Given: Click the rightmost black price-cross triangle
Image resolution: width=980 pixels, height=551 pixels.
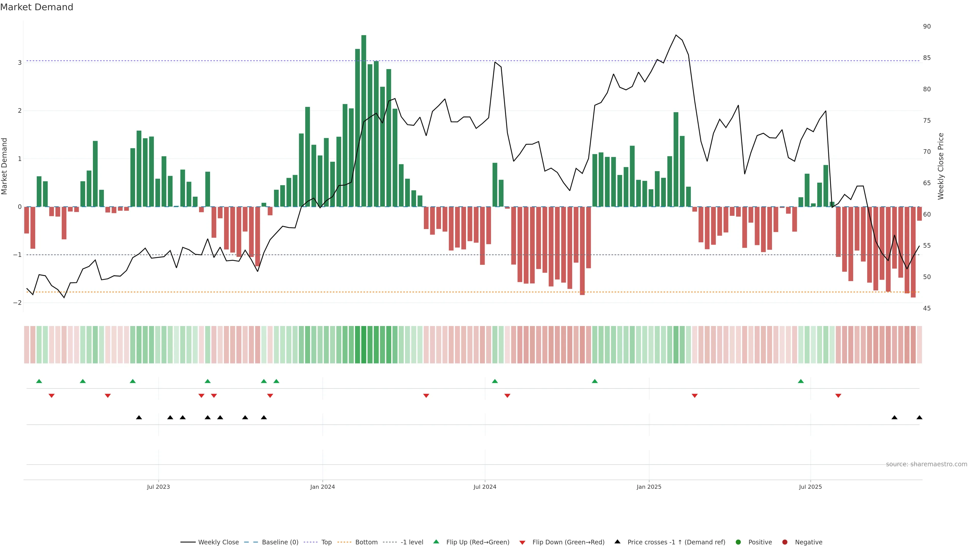Looking at the screenshot, I should tap(920, 418).
